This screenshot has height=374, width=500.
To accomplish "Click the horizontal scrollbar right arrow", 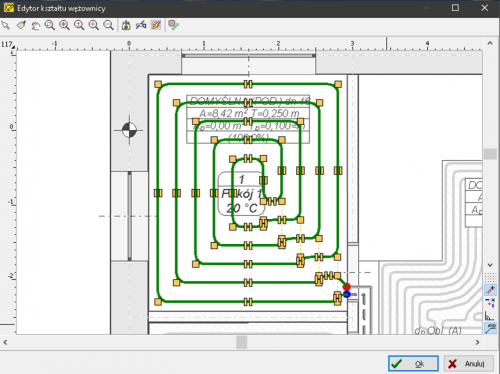I will point(477,342).
